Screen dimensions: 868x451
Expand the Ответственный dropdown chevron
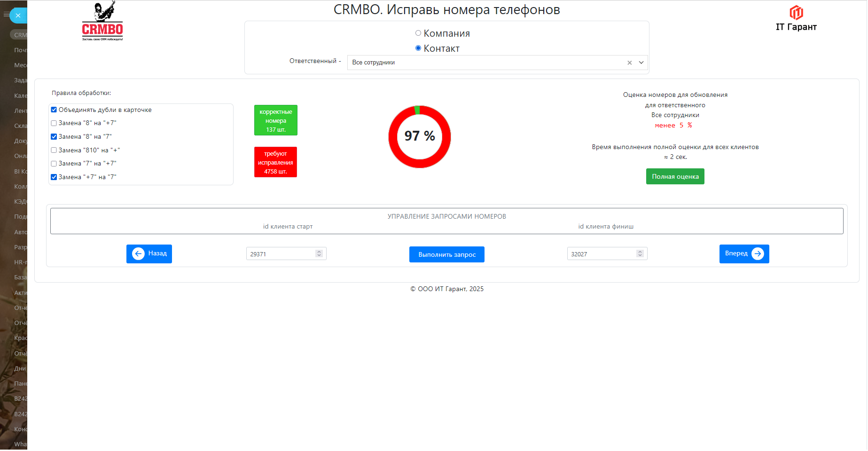pos(641,63)
